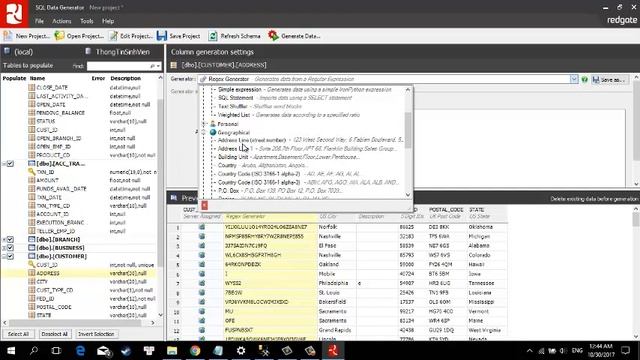The image size is (640, 360).
Task: Collapse the [dbo].[CUSTOMER] table node
Action: 4,256
